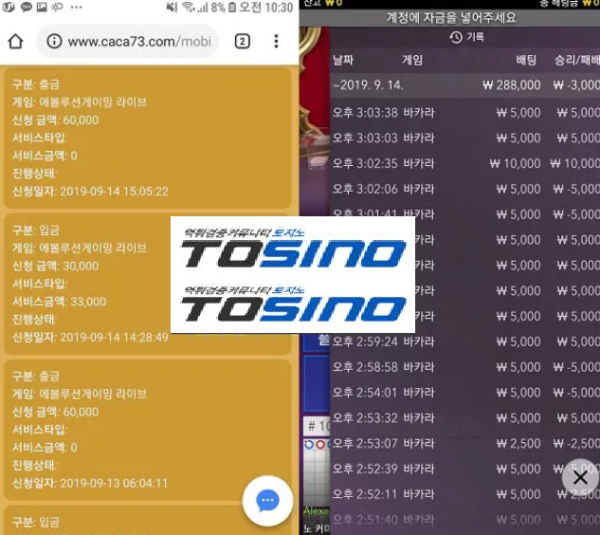Click the ₩ 10,000 bet value

point(515,163)
